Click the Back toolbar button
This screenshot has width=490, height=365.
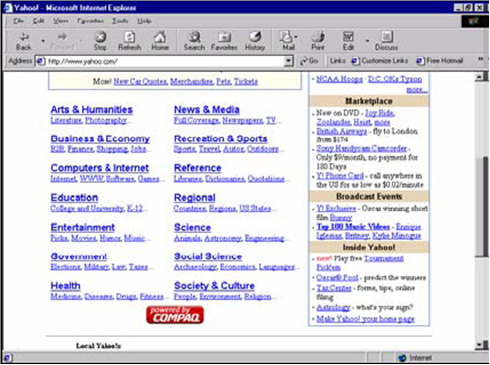click(x=23, y=41)
